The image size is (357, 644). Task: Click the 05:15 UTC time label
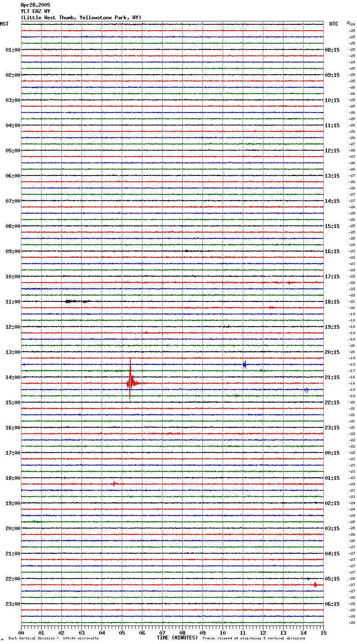point(332,579)
